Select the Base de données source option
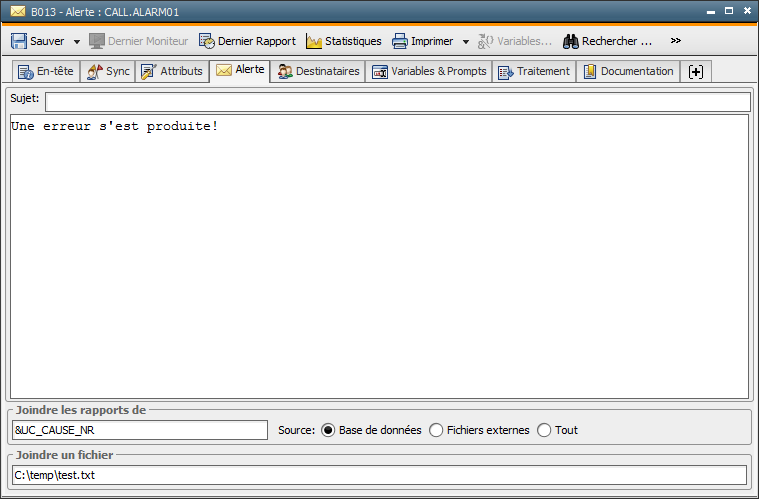This screenshot has height=499, width=759. click(x=328, y=430)
